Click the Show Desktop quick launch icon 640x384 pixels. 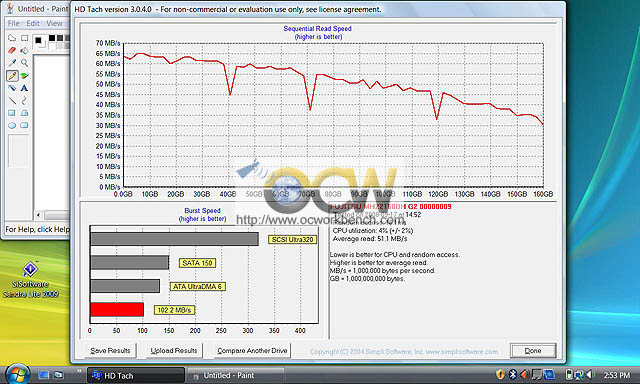(x=44, y=375)
